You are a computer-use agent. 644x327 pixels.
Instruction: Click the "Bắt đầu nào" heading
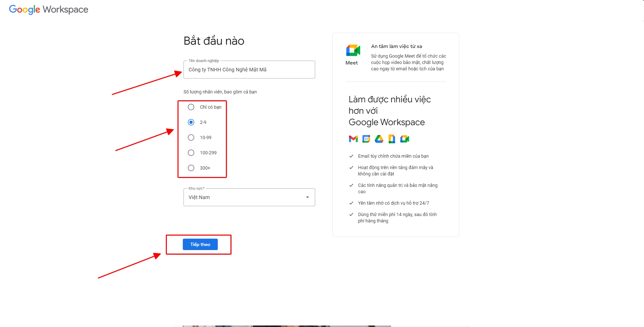tap(214, 41)
